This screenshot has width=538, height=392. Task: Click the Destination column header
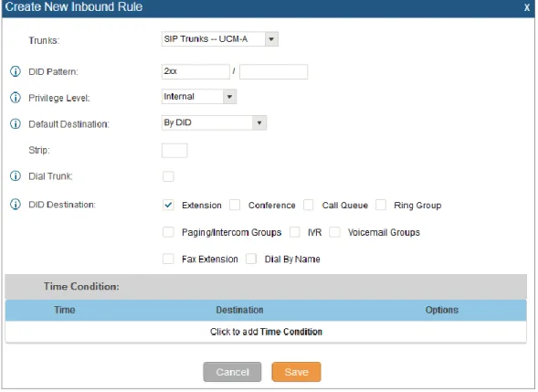coord(239,310)
